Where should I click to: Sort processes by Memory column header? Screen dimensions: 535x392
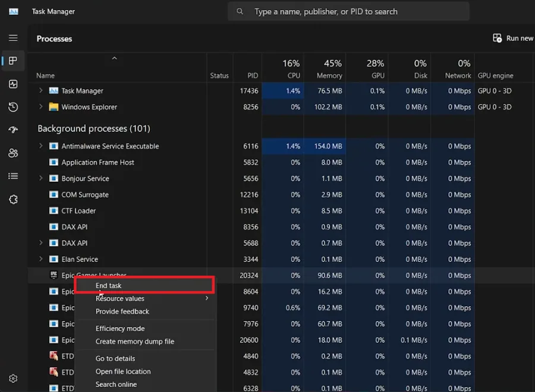click(329, 69)
